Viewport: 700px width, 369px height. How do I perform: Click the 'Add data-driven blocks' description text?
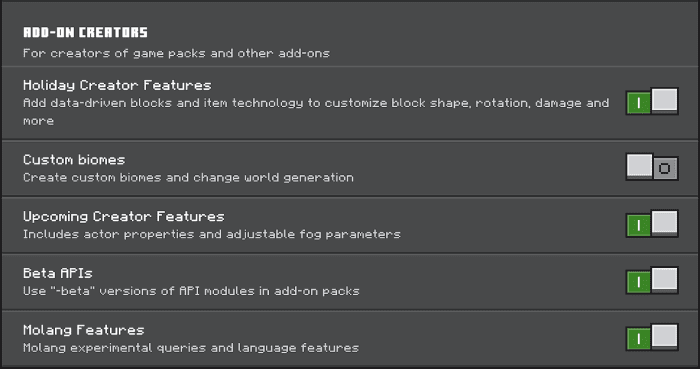pyautogui.click(x=316, y=112)
